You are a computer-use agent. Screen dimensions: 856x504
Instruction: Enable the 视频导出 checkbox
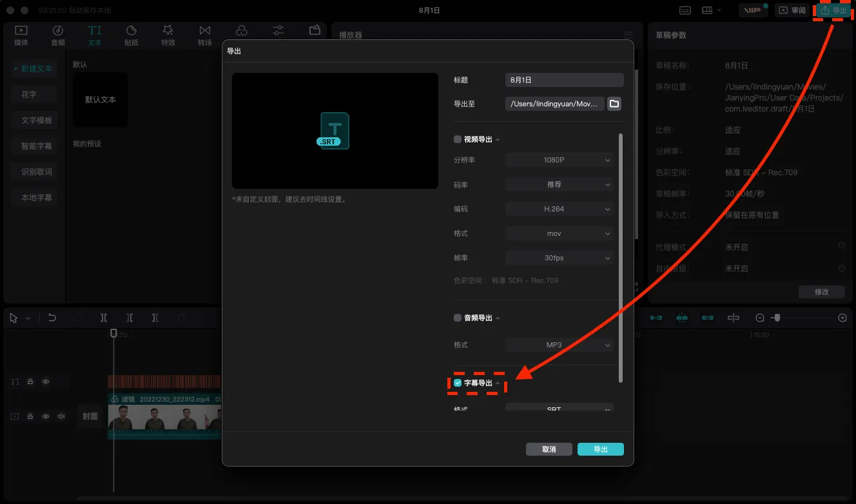point(458,139)
